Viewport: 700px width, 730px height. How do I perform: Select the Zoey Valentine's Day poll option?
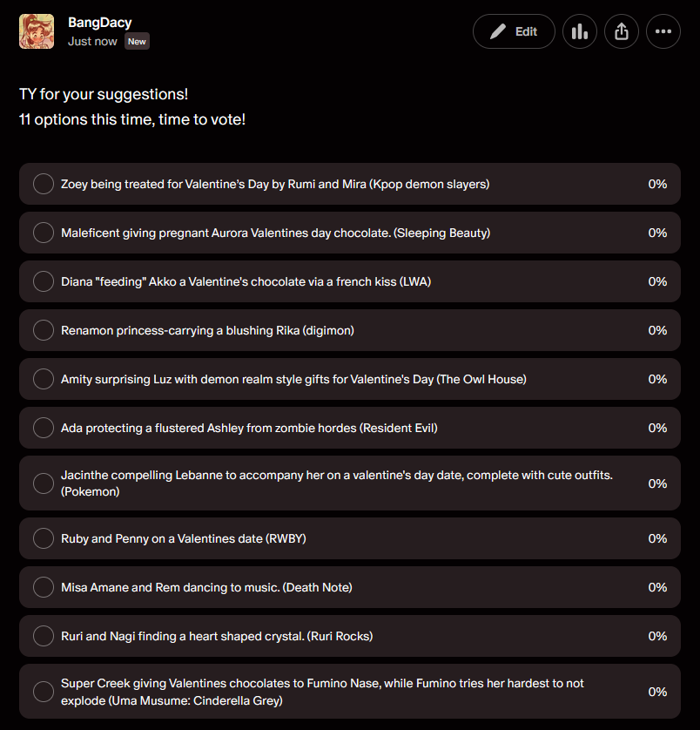point(44,184)
